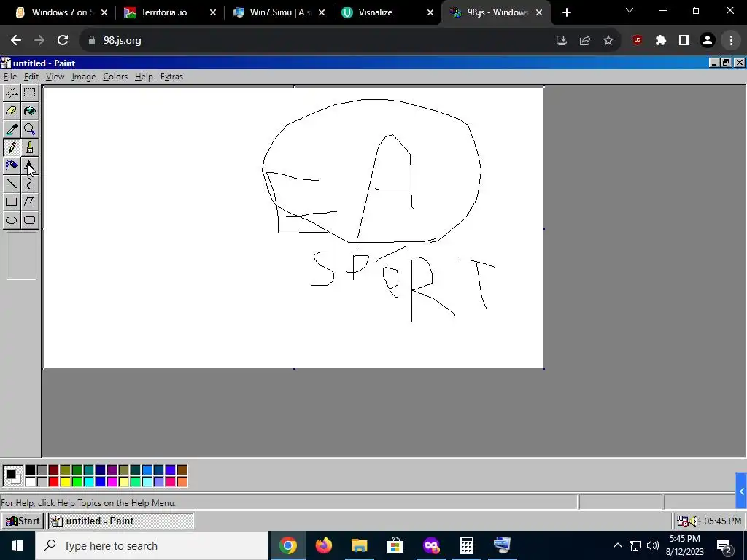The image size is (747, 560).
Task: Select the Polygon tool
Action: tap(29, 202)
